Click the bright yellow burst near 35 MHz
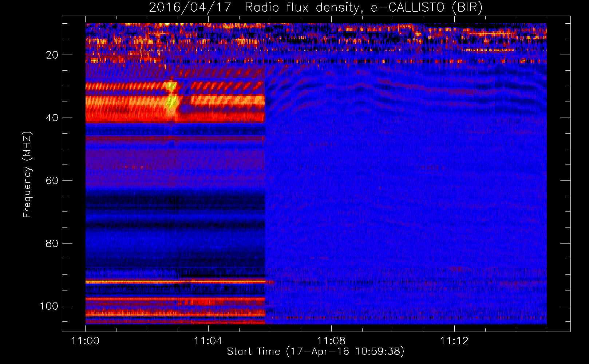 [x=171, y=102]
